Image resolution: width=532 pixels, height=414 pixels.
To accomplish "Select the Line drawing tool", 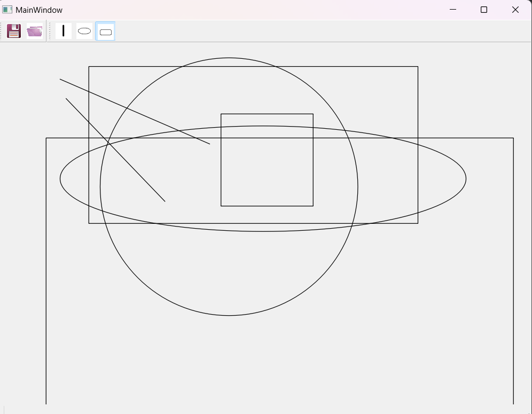I will (64, 31).
